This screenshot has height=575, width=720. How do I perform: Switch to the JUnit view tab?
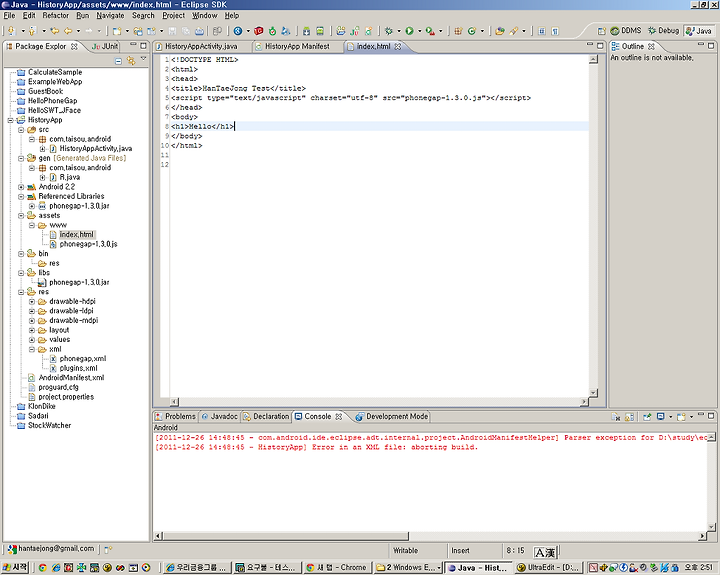click(x=105, y=46)
